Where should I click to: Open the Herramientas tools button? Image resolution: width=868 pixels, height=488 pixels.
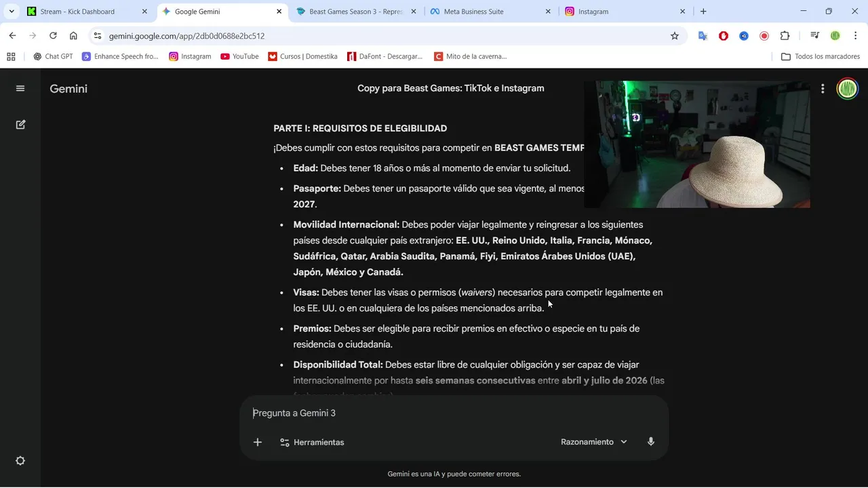coord(312,443)
